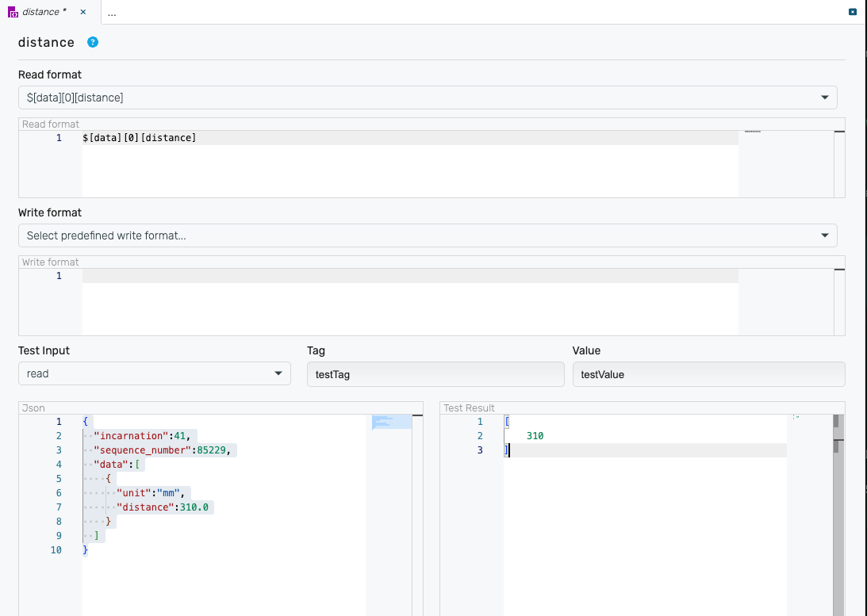Click the purple file icon on distance tab

13,13
